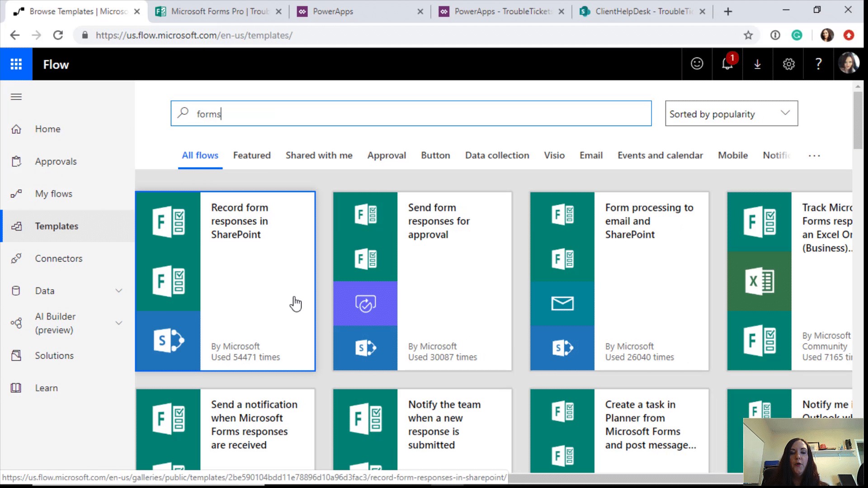Select the Email category tab
868x488 pixels.
coord(591,155)
